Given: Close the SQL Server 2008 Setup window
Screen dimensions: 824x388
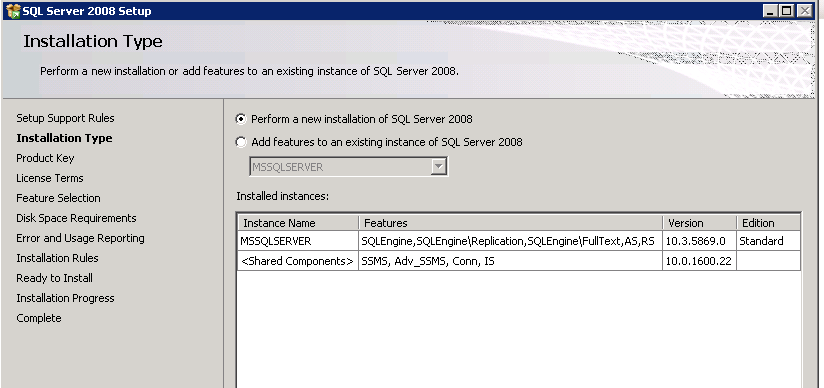Looking at the screenshot, I should 805,11.
